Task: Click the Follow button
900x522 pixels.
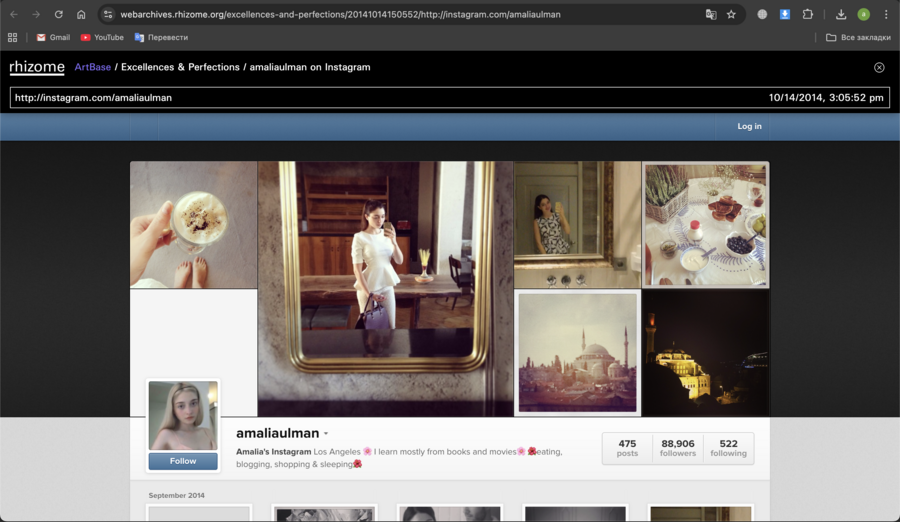Action: [183, 461]
